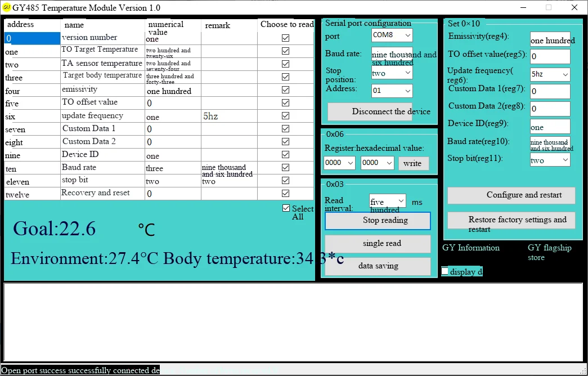Toggle TO offset value row checkbox
Viewport: 588px width, 376px height.
pos(285,102)
